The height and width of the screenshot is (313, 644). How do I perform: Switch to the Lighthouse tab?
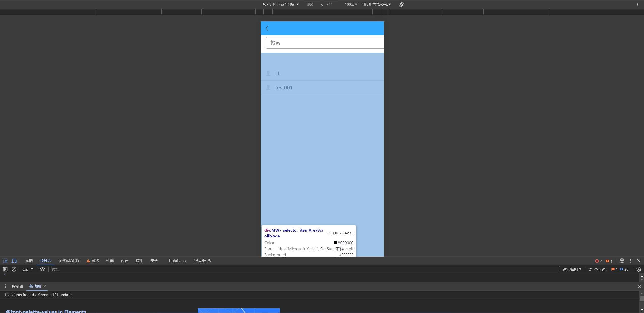[x=178, y=261]
